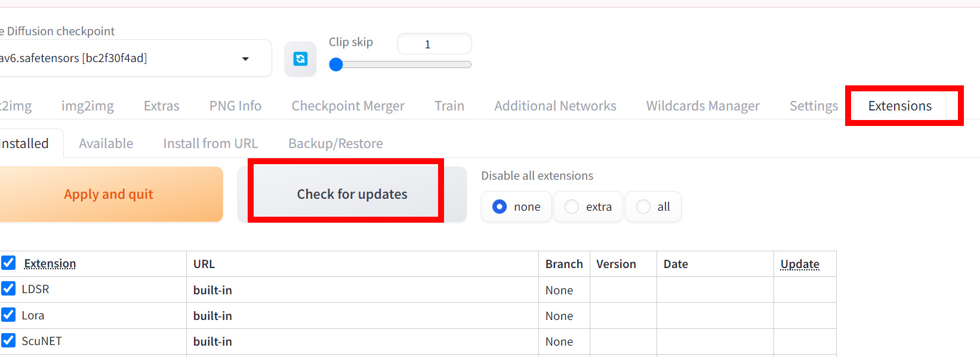The height and width of the screenshot is (357, 980).
Task: Open the Stable Diffusion checkpoint dropdown
Action: tap(245, 59)
